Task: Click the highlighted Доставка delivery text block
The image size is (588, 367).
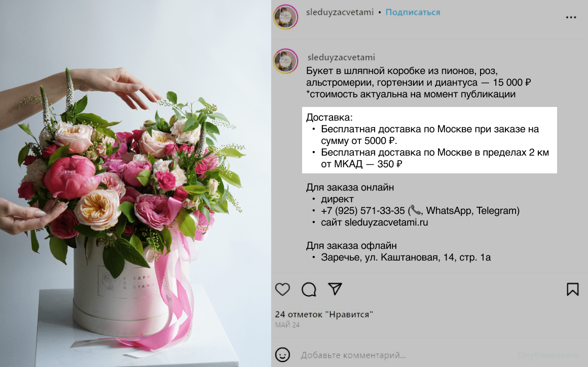Action: [429, 140]
